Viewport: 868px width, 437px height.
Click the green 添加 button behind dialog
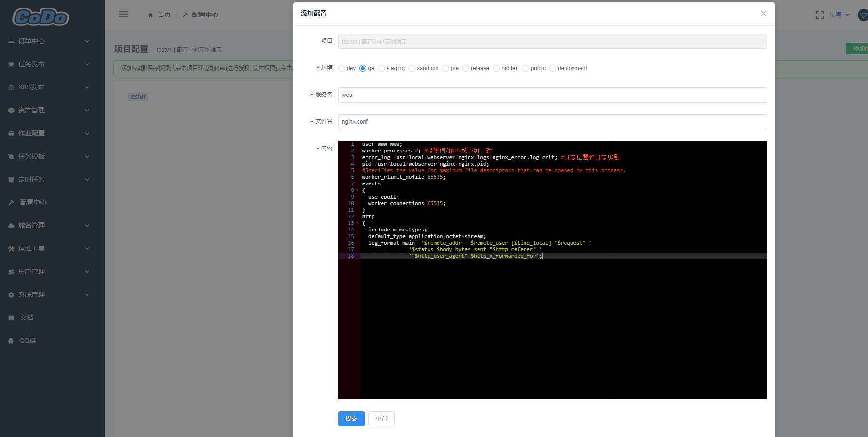(857, 48)
